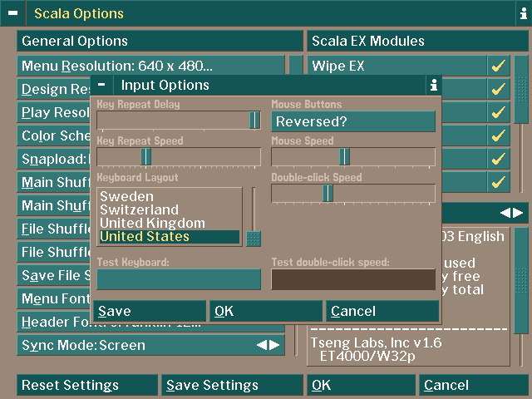
Task: Click the Input Options info icon
Action: point(433,85)
